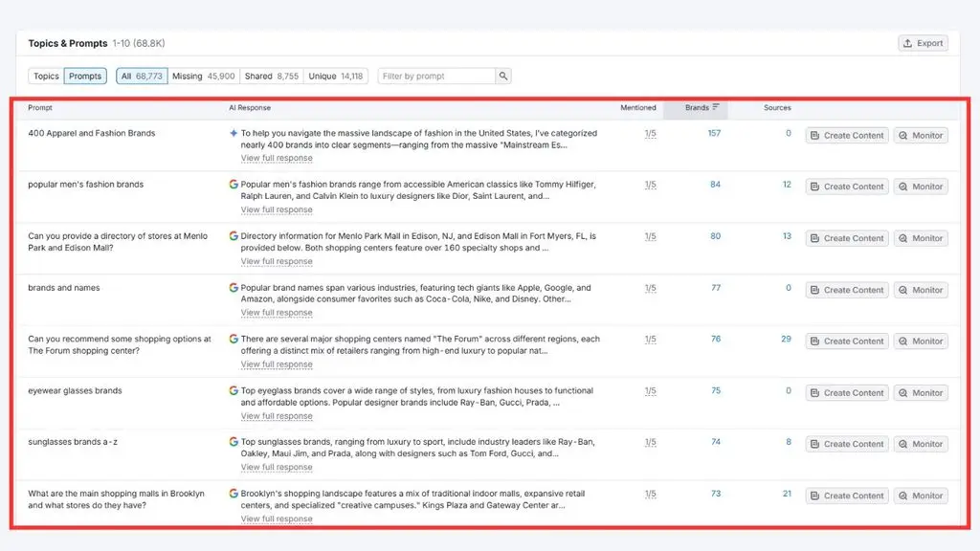View full response for popular men's fashion brands

[277, 209]
